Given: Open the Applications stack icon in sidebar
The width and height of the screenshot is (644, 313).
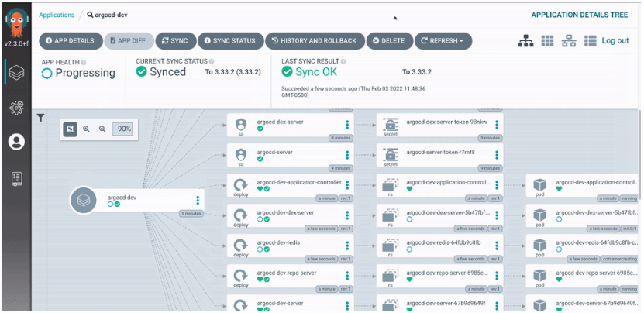Looking at the screenshot, I should 16,72.
